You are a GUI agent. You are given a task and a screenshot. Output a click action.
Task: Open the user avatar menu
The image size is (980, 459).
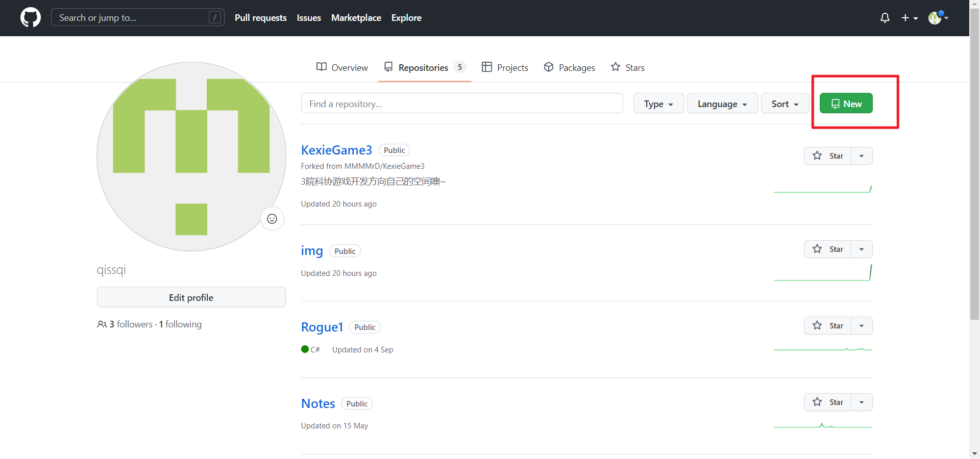click(938, 18)
